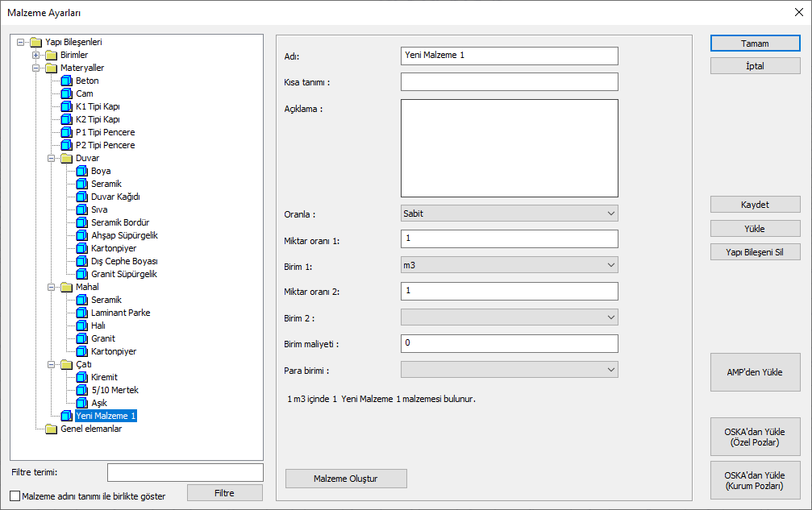Collapse the Duvar folder node

(52, 159)
